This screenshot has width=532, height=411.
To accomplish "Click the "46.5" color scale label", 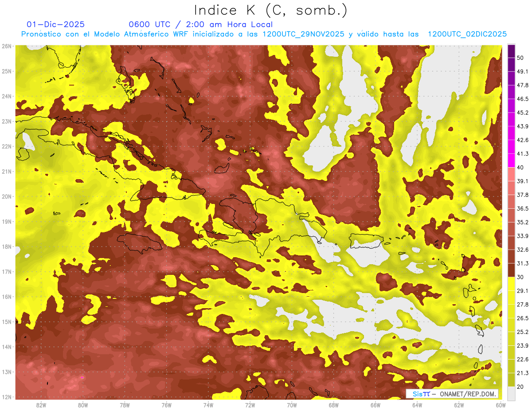I will point(523,99).
